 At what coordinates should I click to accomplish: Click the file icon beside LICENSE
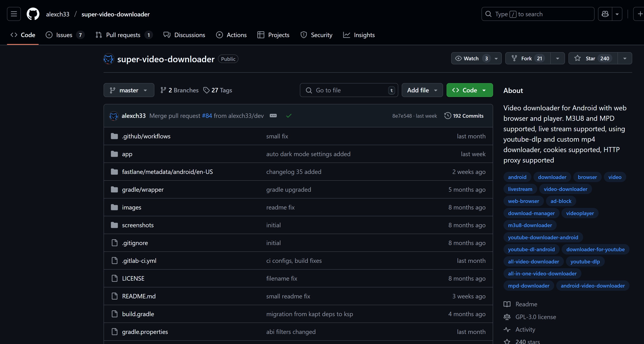114,278
